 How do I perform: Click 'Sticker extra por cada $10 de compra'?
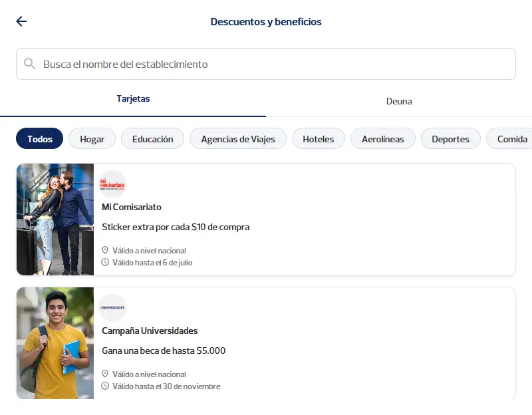[x=176, y=227]
